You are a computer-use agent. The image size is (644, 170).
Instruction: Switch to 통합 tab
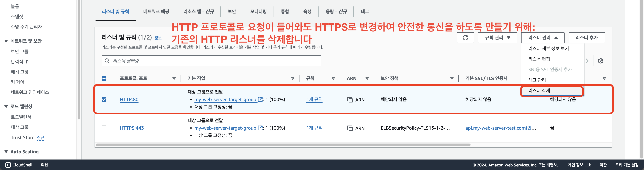(x=285, y=12)
